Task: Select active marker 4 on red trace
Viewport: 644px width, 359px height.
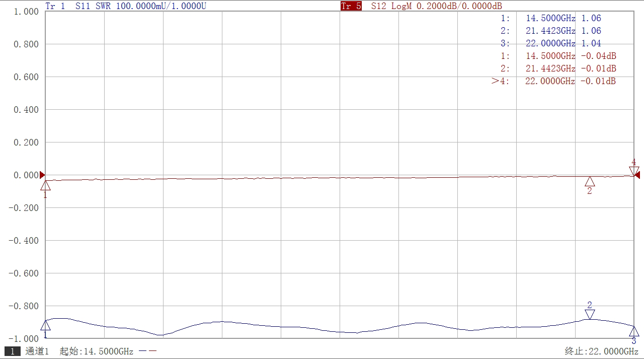Action: [634, 171]
